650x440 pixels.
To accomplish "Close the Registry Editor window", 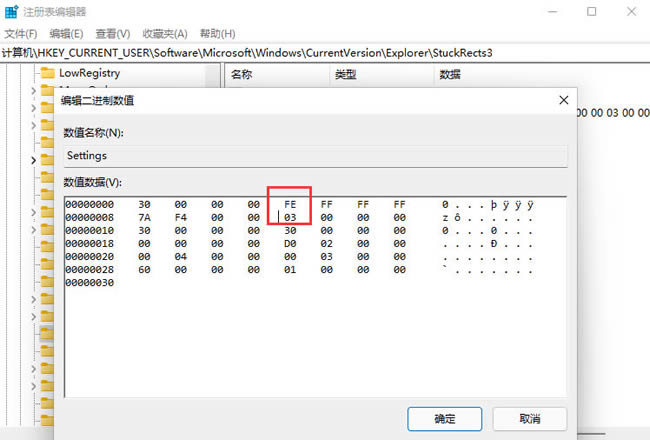I will coord(631,12).
